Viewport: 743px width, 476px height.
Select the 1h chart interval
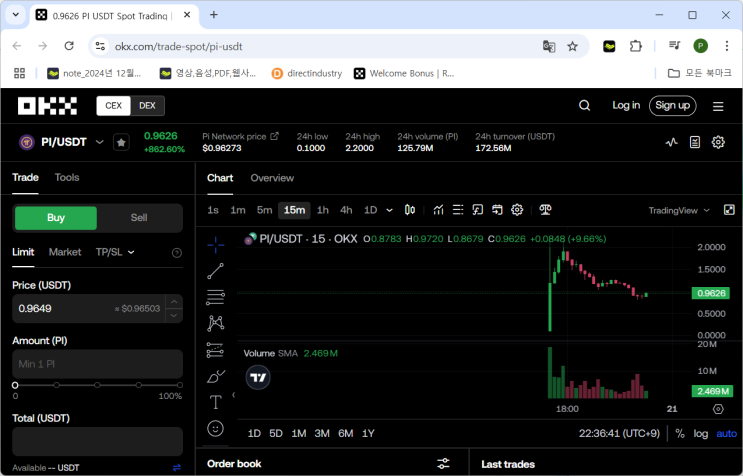point(323,210)
